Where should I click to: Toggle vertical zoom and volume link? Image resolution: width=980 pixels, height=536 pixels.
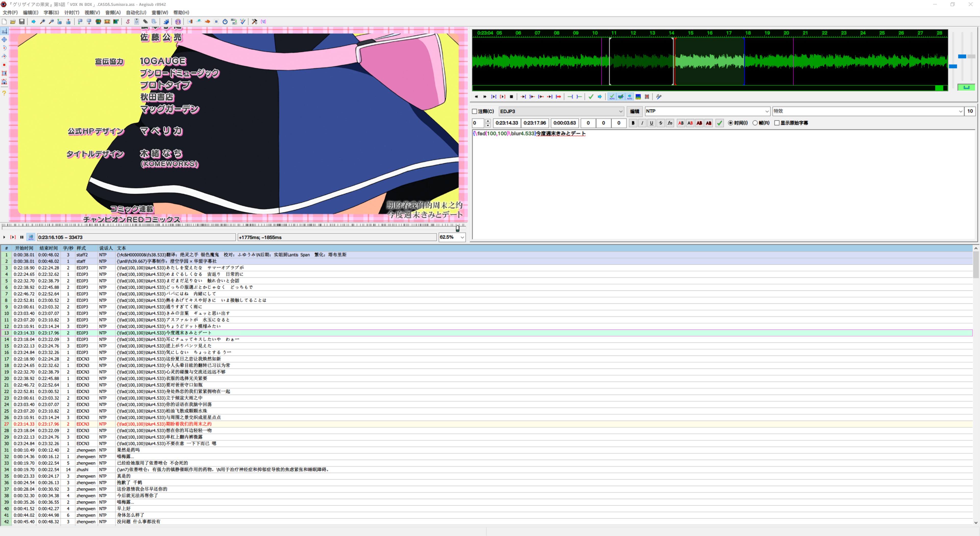(966, 88)
